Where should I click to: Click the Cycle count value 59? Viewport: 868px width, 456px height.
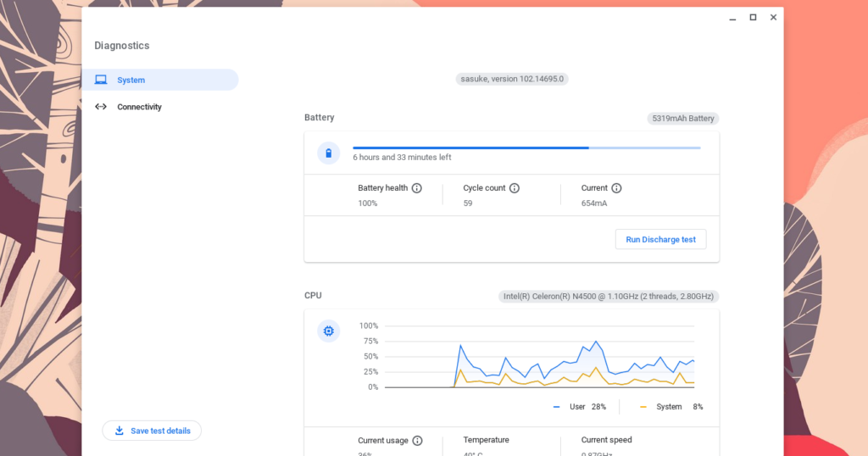click(468, 203)
